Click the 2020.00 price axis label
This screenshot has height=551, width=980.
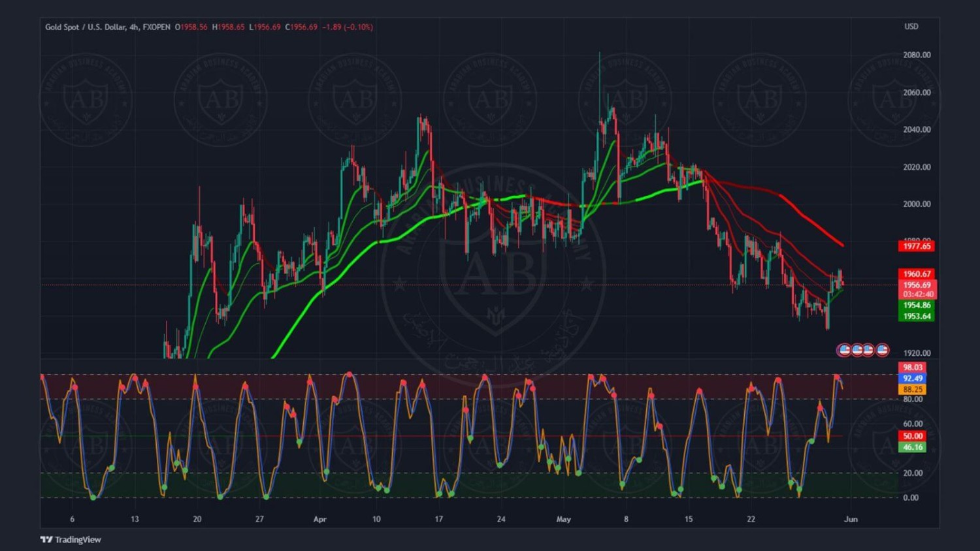pyautogui.click(x=917, y=166)
